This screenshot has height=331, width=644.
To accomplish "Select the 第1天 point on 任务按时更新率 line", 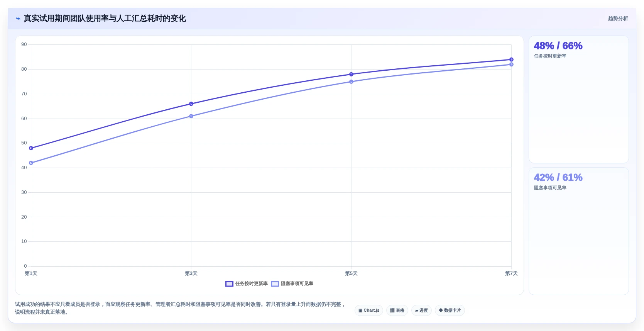I will click(x=31, y=148).
